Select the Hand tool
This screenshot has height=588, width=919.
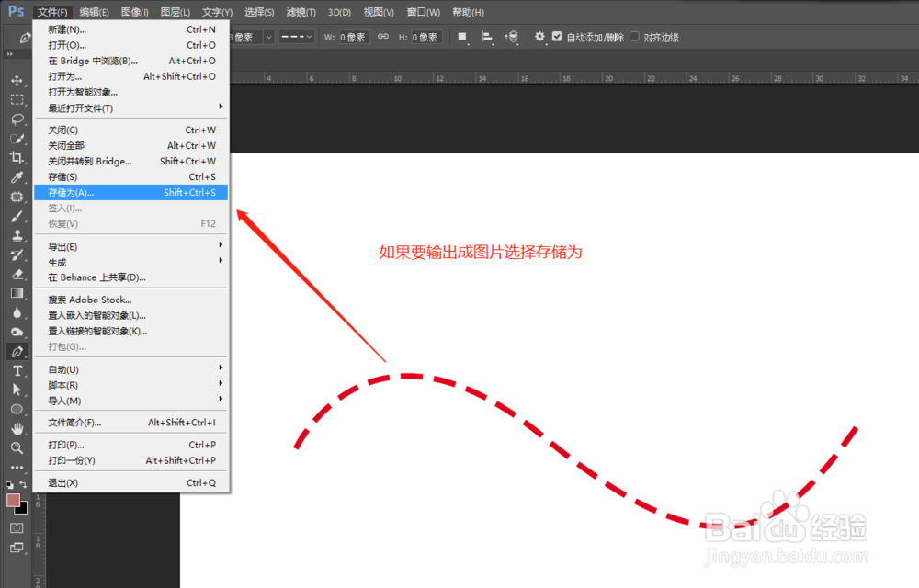pyautogui.click(x=17, y=429)
